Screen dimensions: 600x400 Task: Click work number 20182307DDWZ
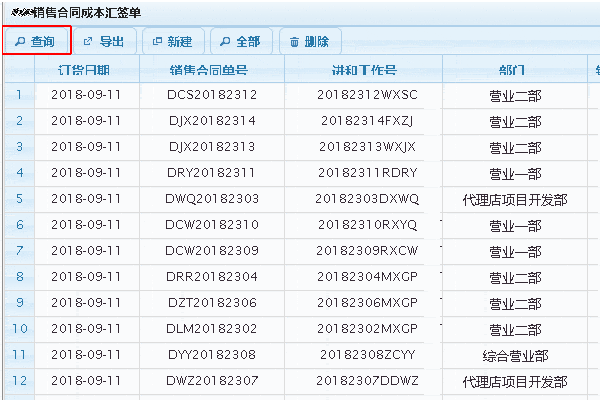(367, 381)
